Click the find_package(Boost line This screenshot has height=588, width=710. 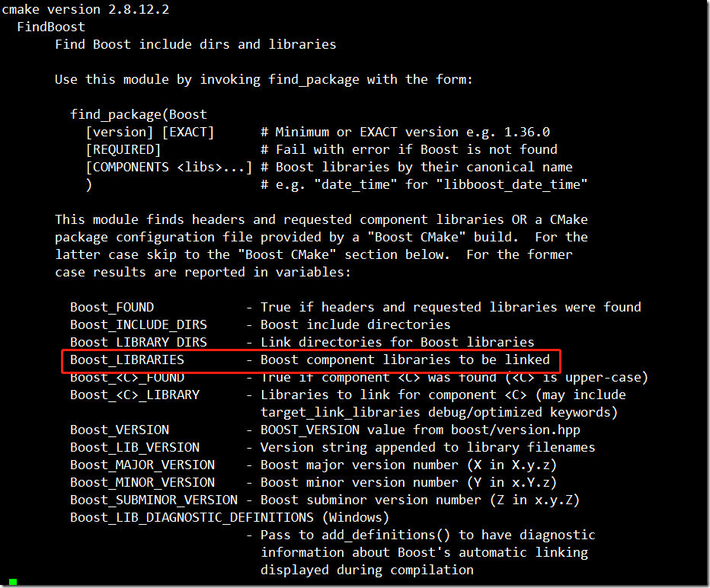coord(138,114)
